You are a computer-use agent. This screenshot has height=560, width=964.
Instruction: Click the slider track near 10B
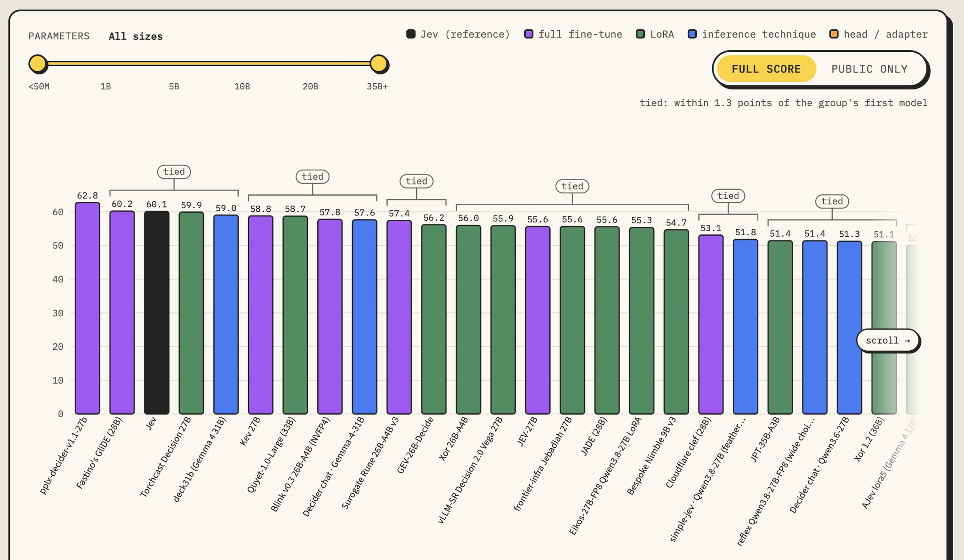242,64
